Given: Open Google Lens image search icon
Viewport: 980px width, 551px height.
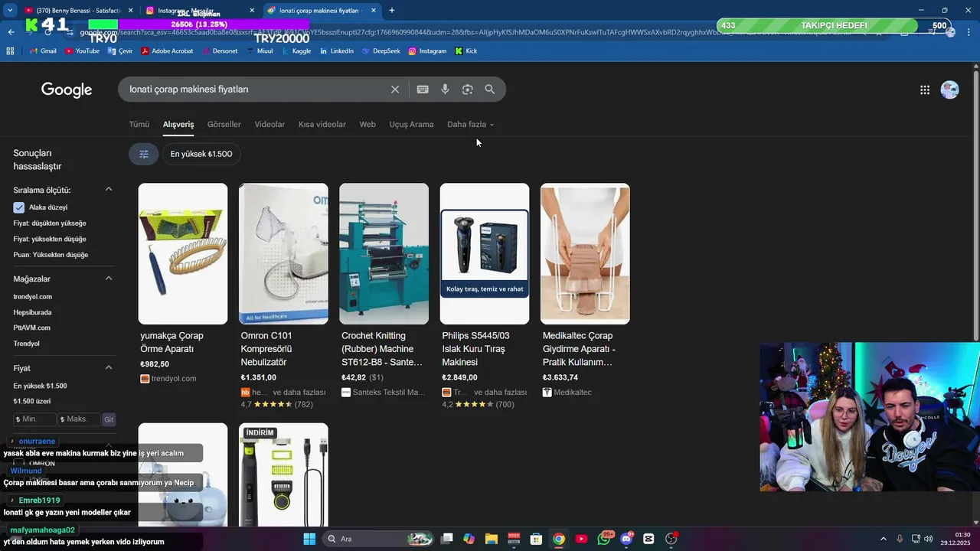Looking at the screenshot, I should click(467, 90).
